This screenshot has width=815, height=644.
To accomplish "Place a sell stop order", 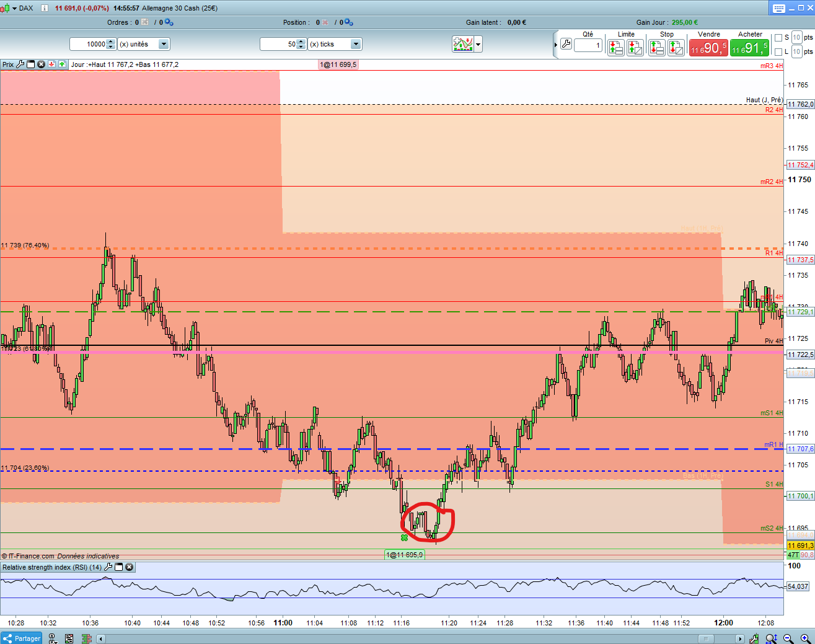I will click(x=657, y=47).
